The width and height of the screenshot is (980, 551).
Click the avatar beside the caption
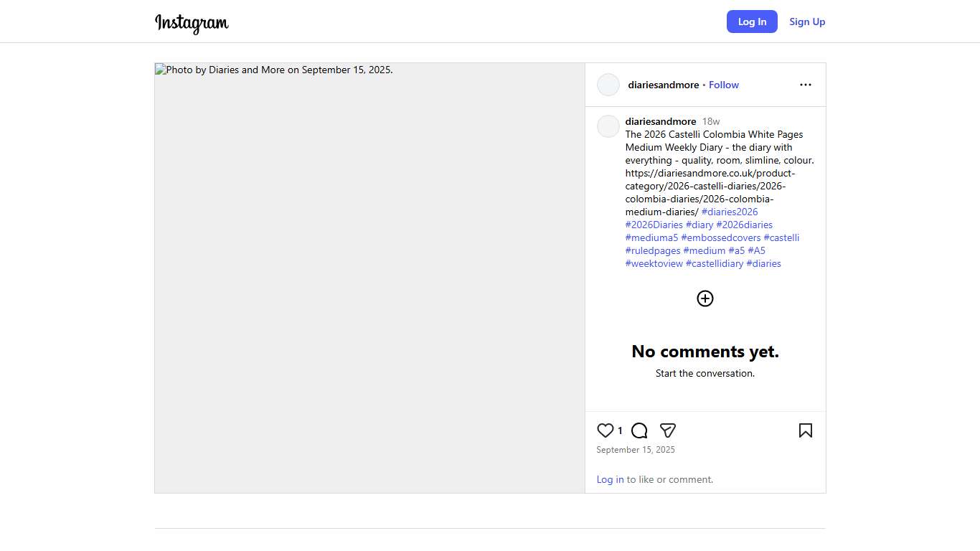608,126
